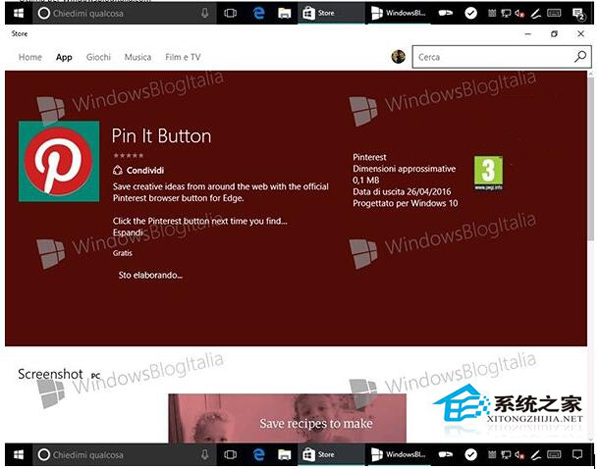Select the PC label beside Screenshot

pyautogui.click(x=95, y=376)
